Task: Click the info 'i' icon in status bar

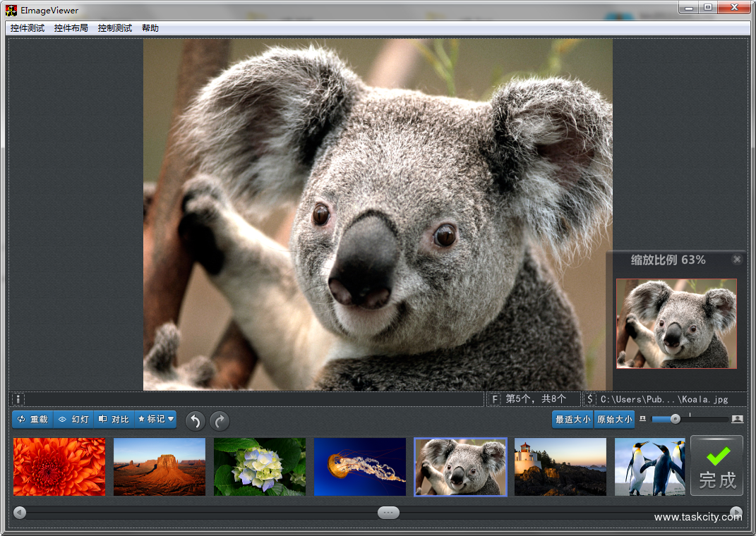Action: tap(19, 399)
